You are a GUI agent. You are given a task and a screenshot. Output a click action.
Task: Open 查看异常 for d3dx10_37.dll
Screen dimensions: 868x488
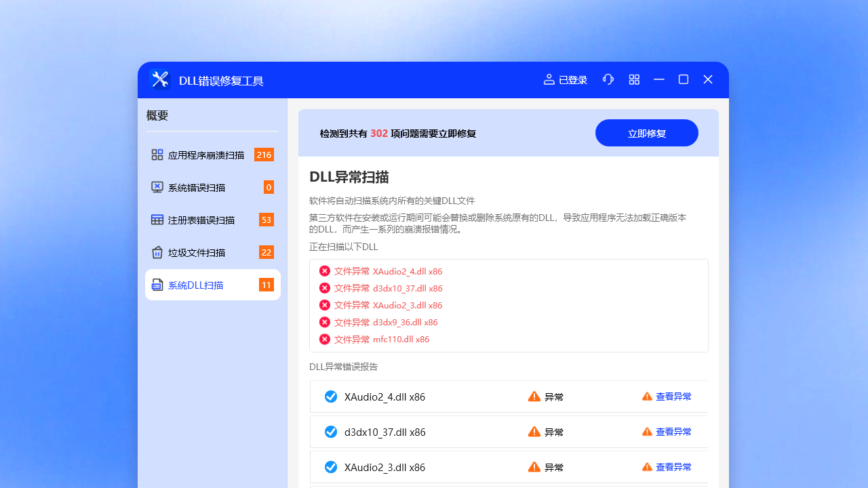(x=674, y=431)
